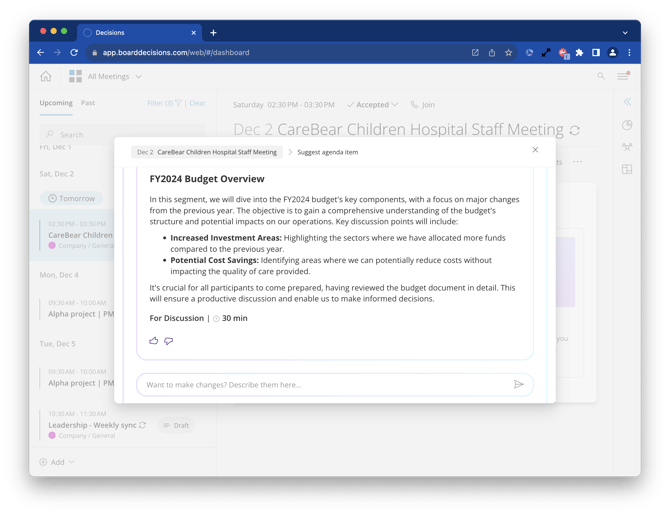Screen dimensions: 670x515
Task: Open the layout panel sidebar icon
Action: point(627,169)
